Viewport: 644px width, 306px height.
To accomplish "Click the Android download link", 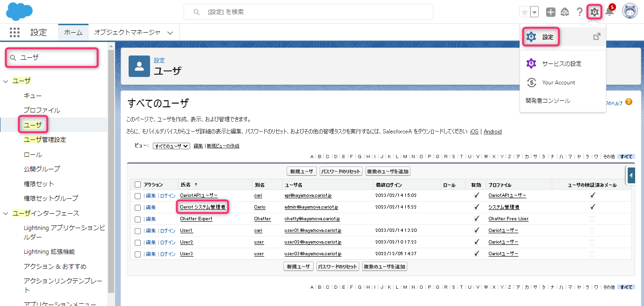I will pyautogui.click(x=493, y=132).
